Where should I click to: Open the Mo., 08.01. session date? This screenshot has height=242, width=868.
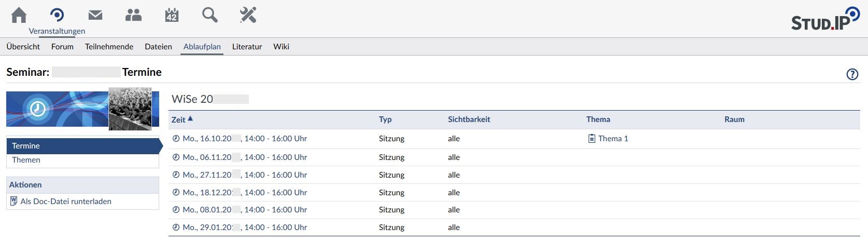(x=244, y=210)
